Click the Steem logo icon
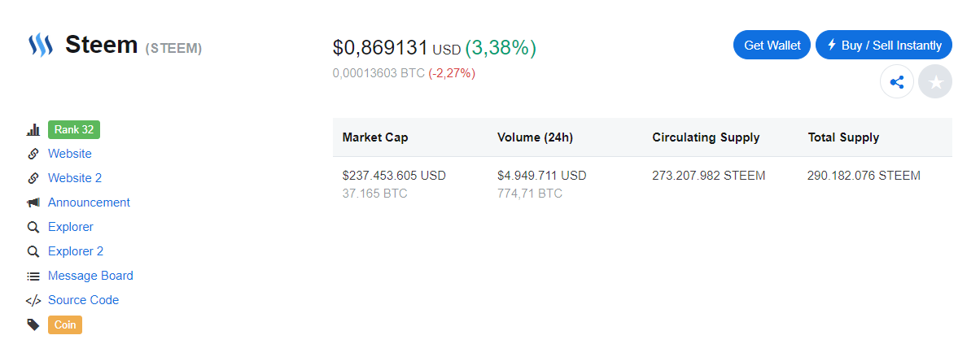The height and width of the screenshot is (344, 980). click(x=41, y=45)
